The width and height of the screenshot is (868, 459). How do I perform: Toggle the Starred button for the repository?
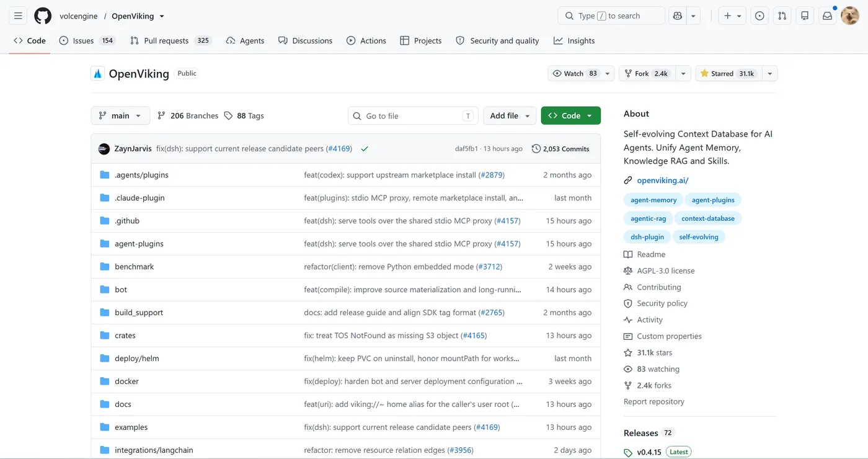click(728, 73)
